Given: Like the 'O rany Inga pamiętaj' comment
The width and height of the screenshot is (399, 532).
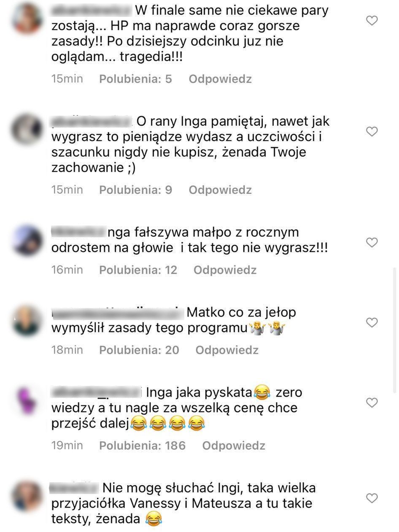Looking at the screenshot, I should pyautogui.click(x=371, y=132).
